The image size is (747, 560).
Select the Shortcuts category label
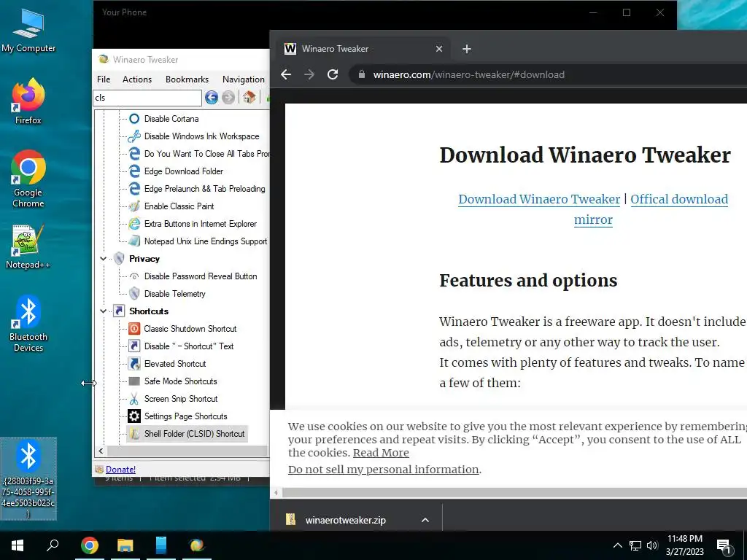click(149, 311)
